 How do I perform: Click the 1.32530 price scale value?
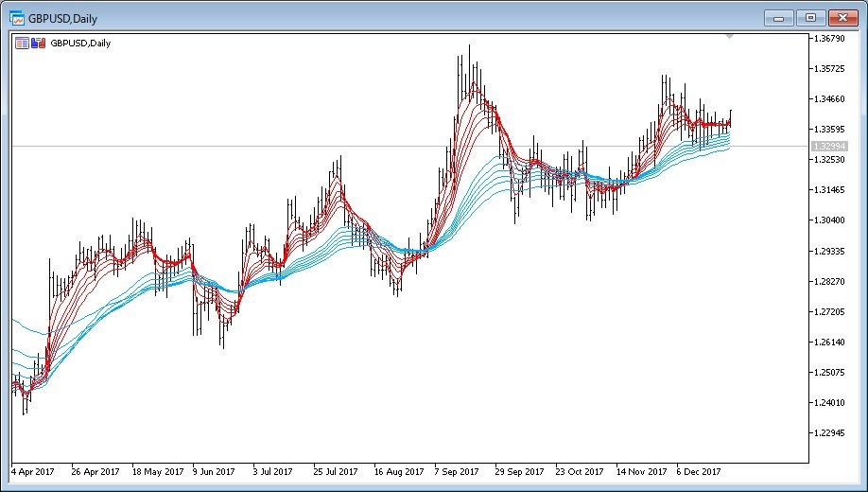pos(828,160)
